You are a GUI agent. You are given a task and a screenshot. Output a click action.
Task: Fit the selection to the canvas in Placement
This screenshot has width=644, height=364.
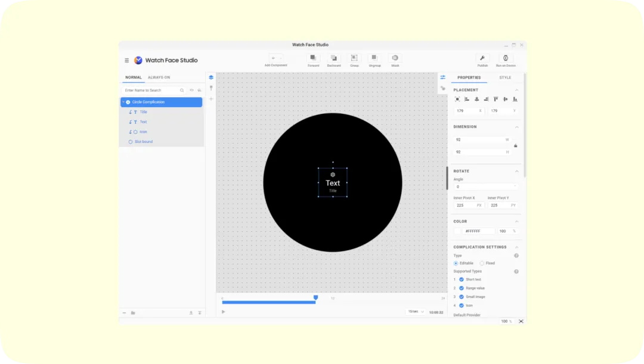pos(457,99)
